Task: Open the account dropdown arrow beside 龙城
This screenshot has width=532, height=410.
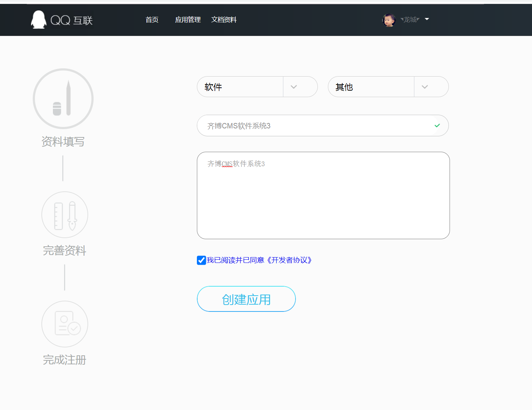Action: click(427, 19)
